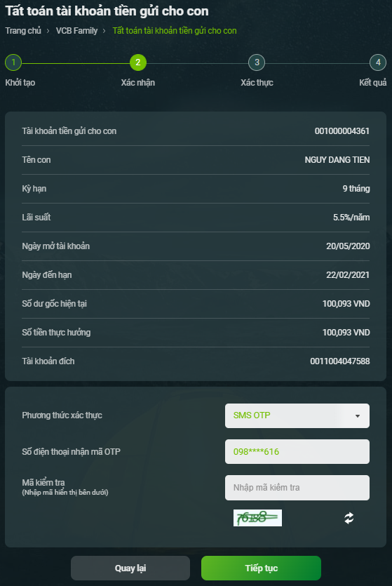
Task: Click the destination account number 0011004047588
Action: click(x=339, y=361)
